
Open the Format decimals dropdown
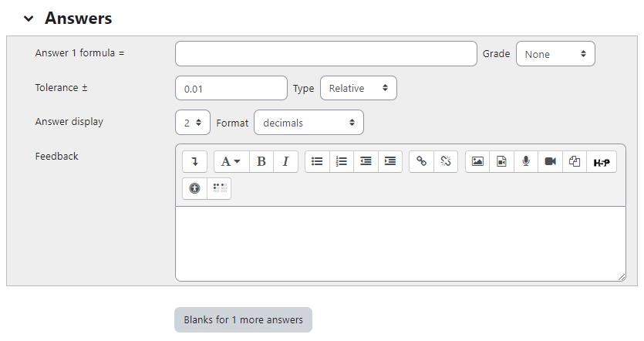pos(309,123)
